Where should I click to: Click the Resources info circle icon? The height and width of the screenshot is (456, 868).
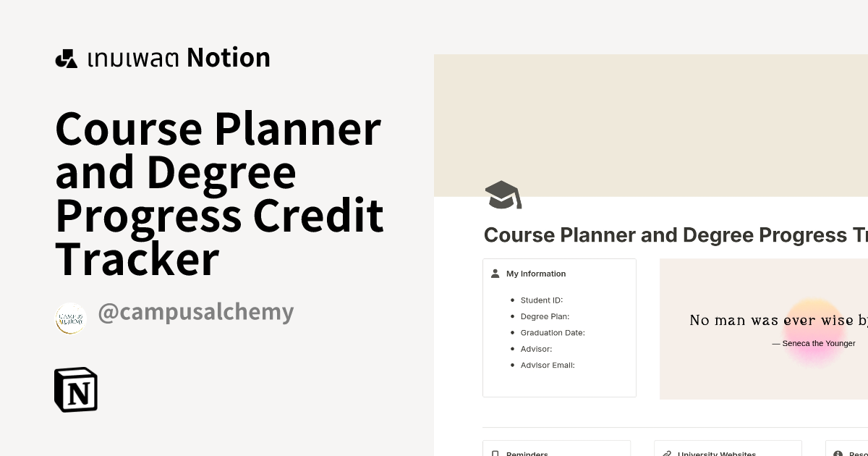pos(838,454)
